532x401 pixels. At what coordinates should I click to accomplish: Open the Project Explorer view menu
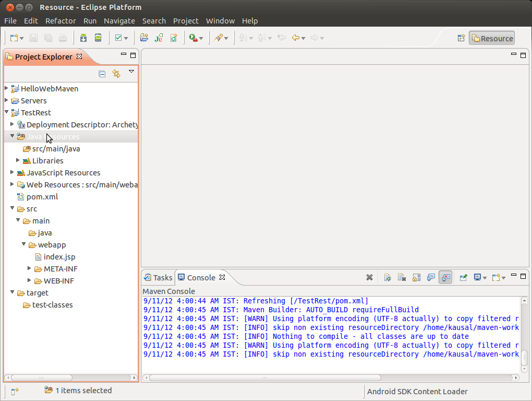131,73
